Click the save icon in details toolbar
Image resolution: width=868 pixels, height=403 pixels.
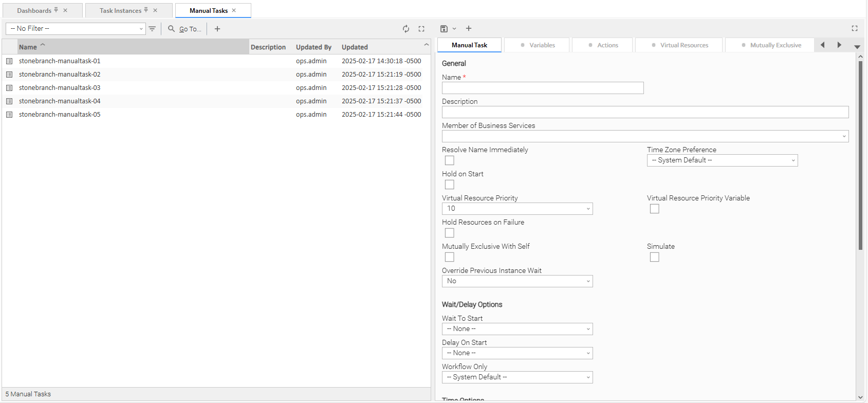coord(444,29)
